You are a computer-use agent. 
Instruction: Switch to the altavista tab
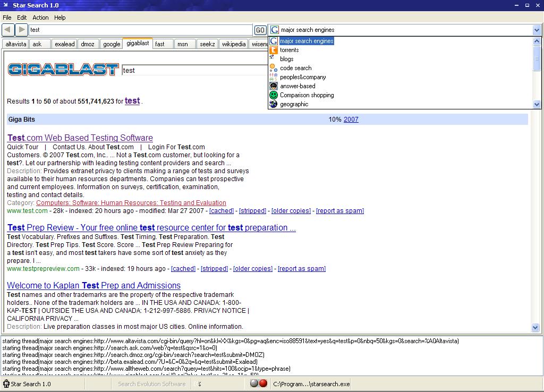[16, 44]
